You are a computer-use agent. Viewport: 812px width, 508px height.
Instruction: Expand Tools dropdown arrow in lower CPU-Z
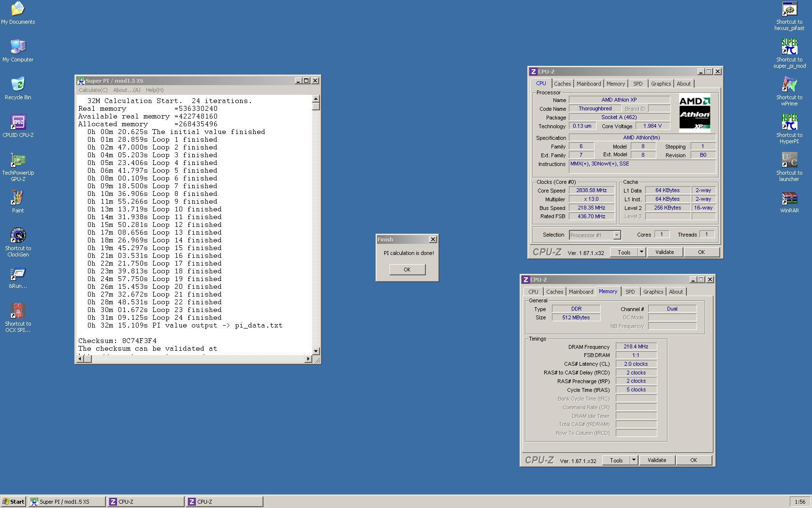click(634, 460)
